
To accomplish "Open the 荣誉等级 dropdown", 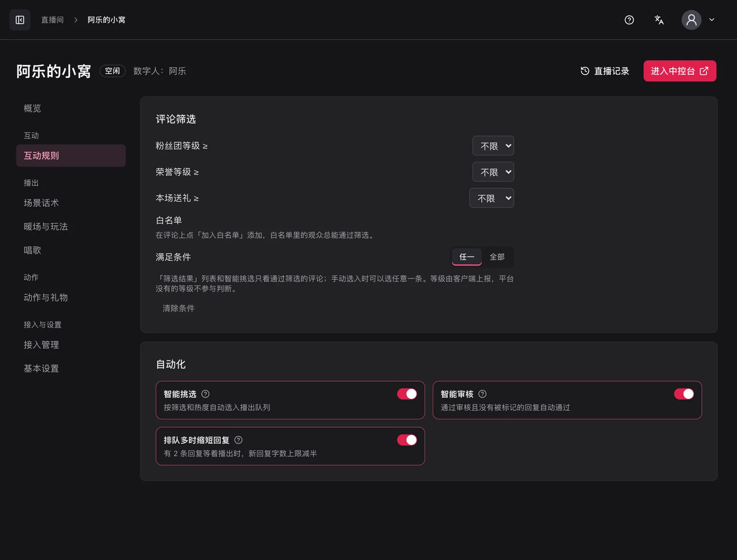I will pos(493,172).
